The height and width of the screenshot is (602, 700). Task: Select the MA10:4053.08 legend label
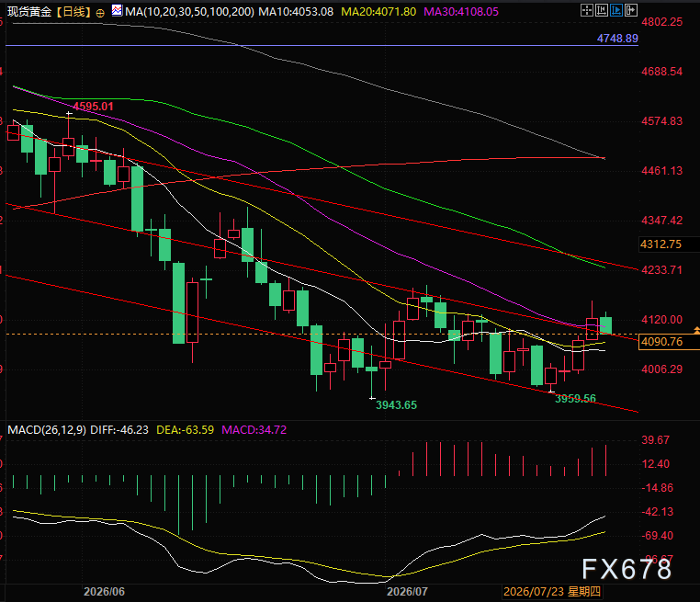[x=296, y=12]
